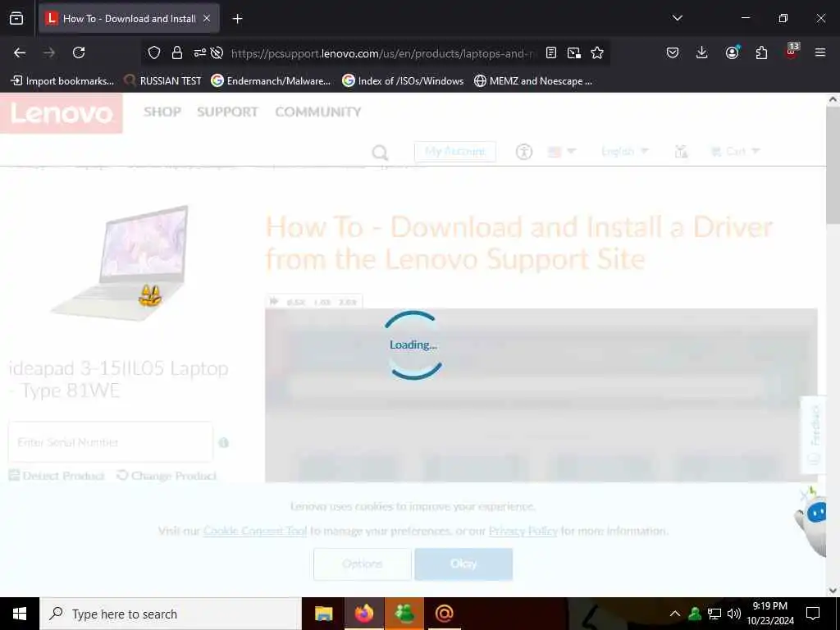The height and width of the screenshot is (630, 840).
Task: Click the Change Product link
Action: point(167,476)
